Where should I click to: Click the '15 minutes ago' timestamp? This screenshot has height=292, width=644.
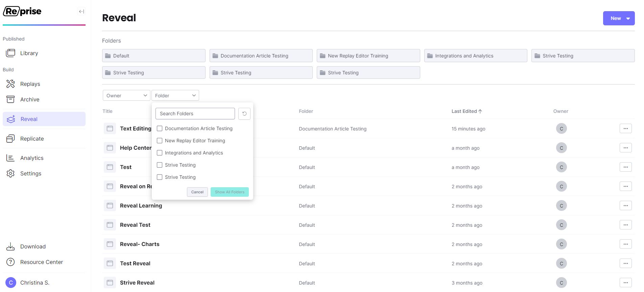469,129
